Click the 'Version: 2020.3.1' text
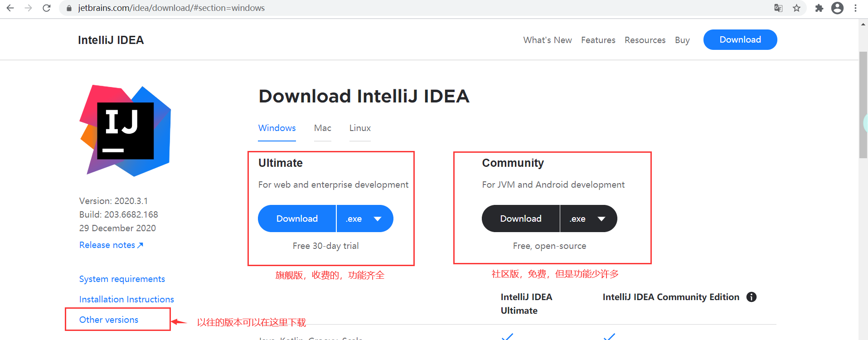 click(113, 201)
